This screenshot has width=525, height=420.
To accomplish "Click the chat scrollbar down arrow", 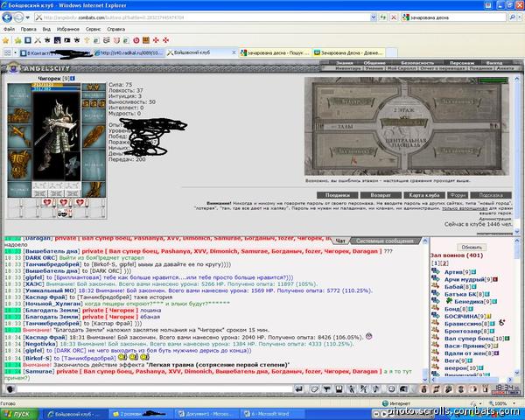I will pyautogui.click(x=425, y=380).
